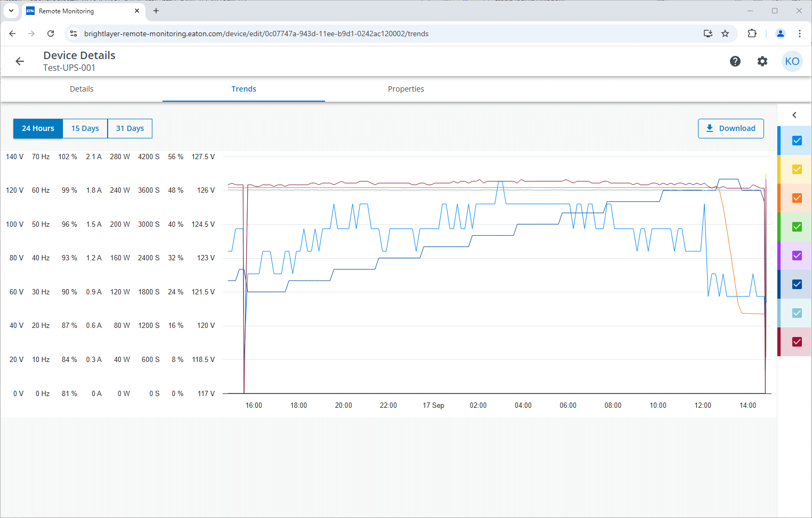812x518 pixels.
Task: Toggle the yellow series checkbox
Action: 797,169
